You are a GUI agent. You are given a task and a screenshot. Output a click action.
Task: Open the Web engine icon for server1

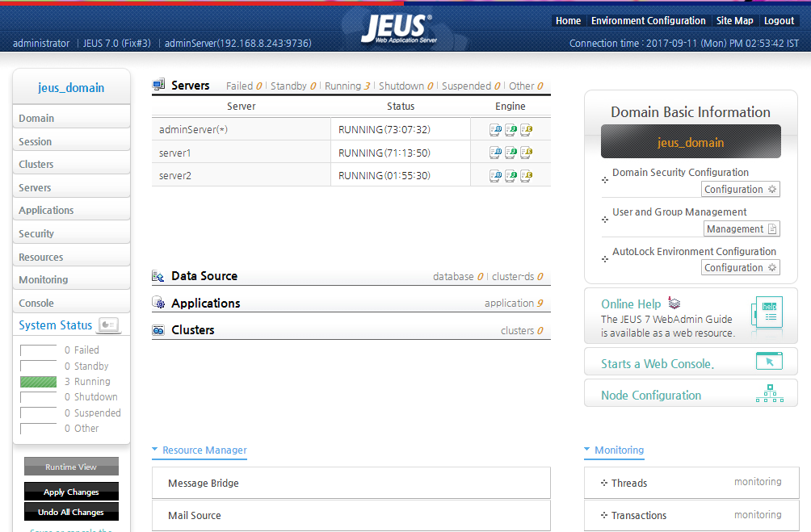pyautogui.click(x=495, y=153)
